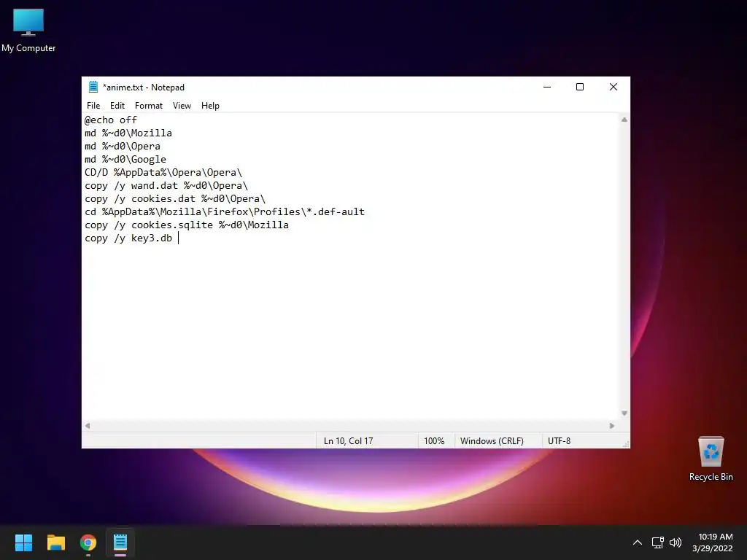
Task: Open the Edit menu
Action: [x=117, y=106]
